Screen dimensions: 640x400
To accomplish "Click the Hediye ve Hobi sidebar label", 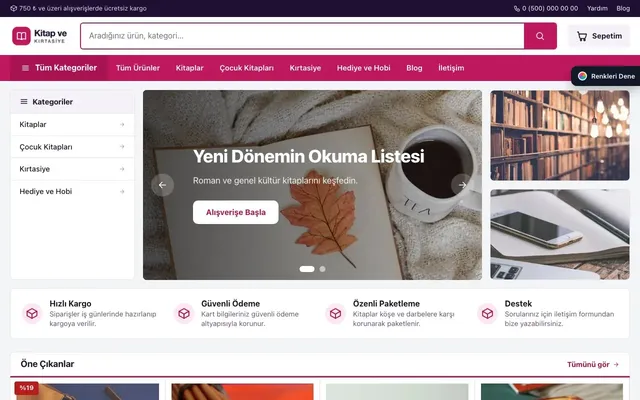I will 46,191.
